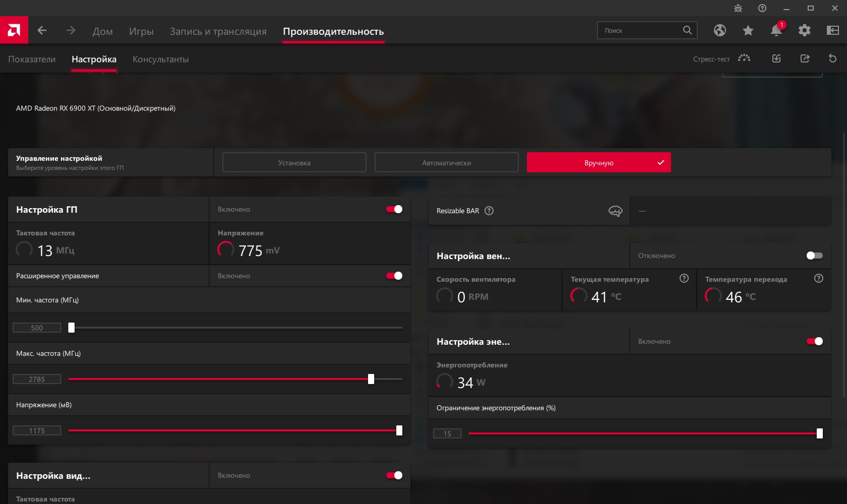The width and height of the screenshot is (847, 504).
Task: Go back with the left arrow
Action: (42, 31)
